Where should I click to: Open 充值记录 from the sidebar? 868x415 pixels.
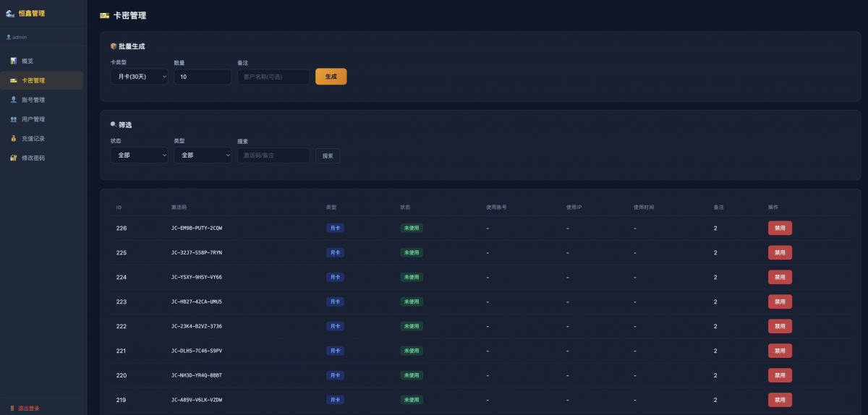(x=43, y=138)
